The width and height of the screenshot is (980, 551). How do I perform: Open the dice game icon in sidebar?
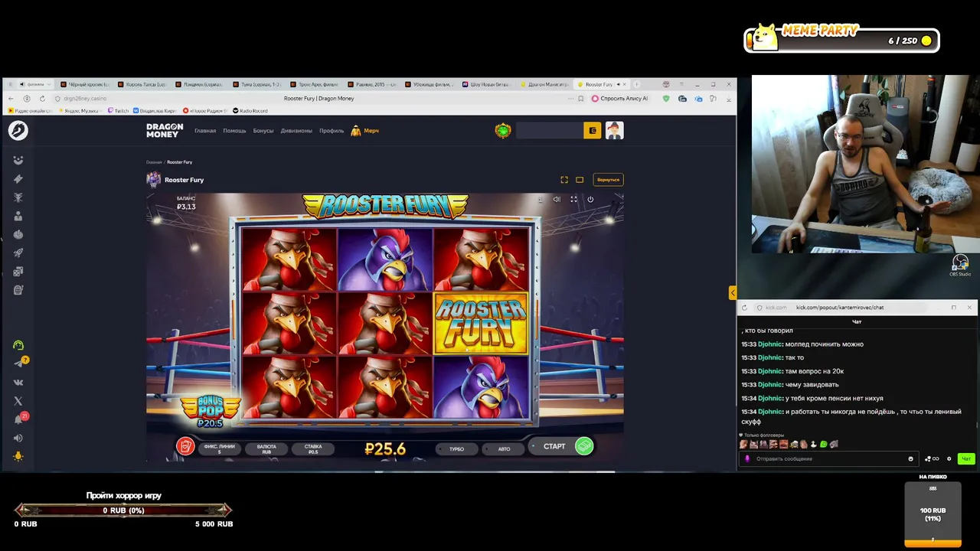18,271
